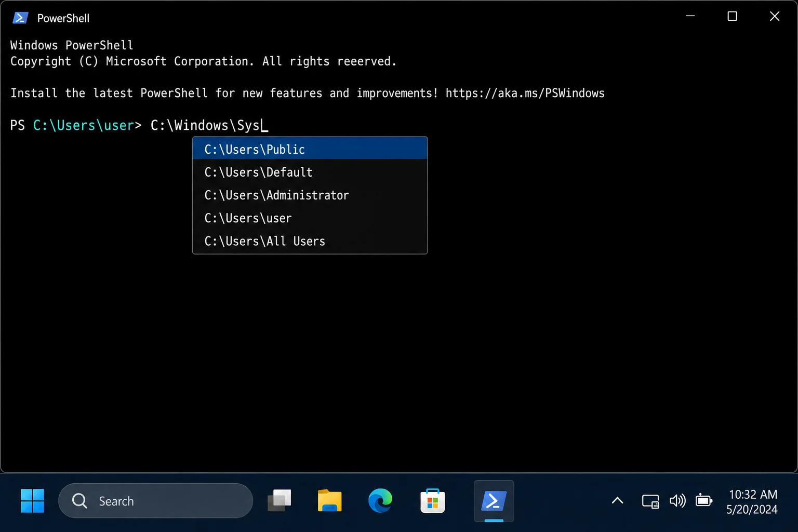798x532 pixels.
Task: Select the C:\Users\user completion entry
Action: 310,218
